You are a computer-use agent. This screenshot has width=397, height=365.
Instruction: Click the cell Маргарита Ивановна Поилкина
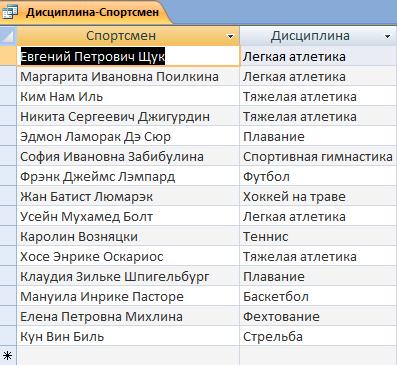click(128, 76)
